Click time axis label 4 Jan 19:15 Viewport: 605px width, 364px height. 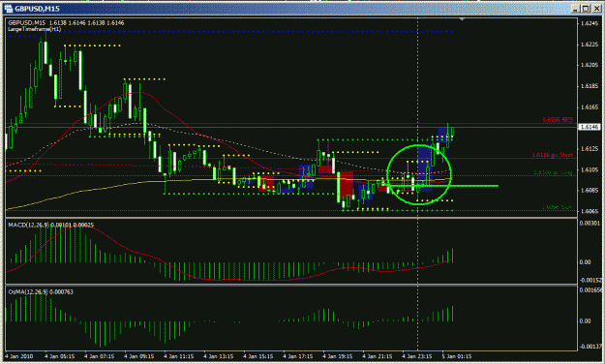point(338,356)
